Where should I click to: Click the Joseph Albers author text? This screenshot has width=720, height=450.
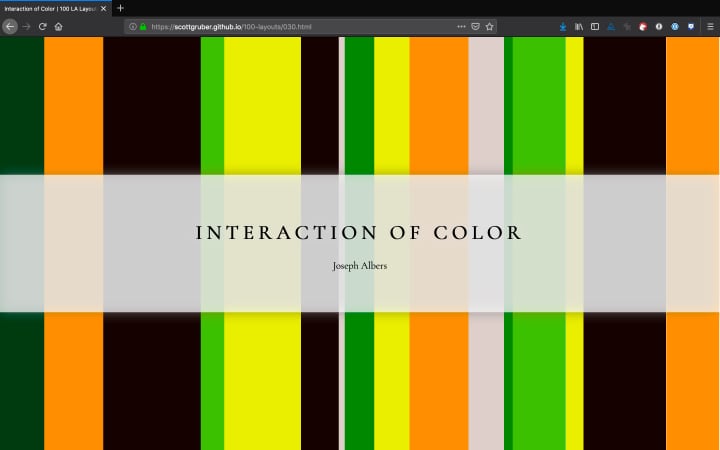tap(360, 266)
